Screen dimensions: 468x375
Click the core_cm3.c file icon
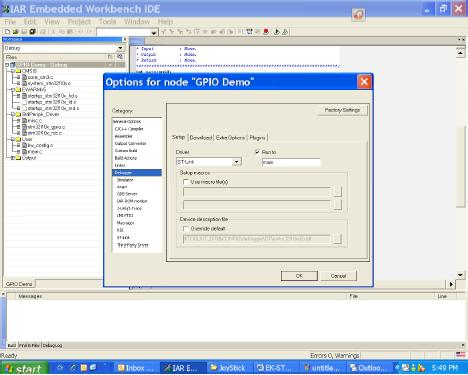point(24,77)
